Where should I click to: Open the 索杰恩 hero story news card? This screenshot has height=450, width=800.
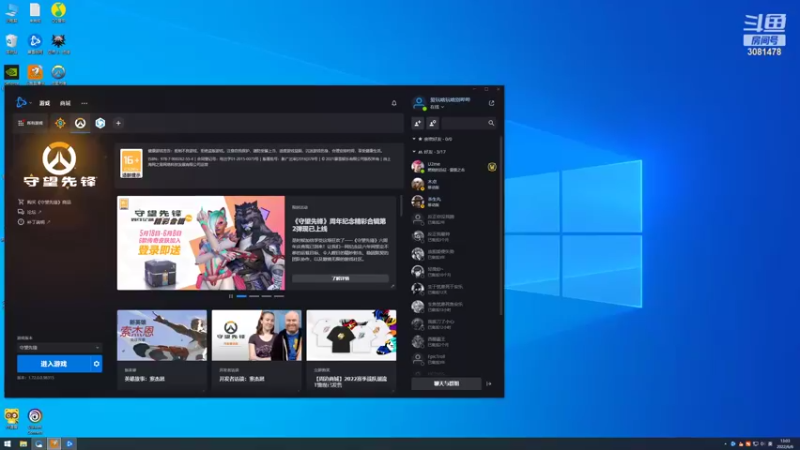point(162,349)
